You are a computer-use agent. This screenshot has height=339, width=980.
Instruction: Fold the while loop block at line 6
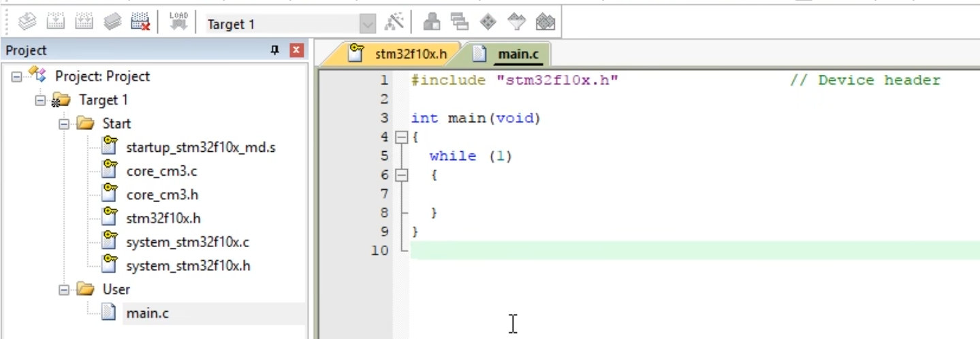(401, 175)
